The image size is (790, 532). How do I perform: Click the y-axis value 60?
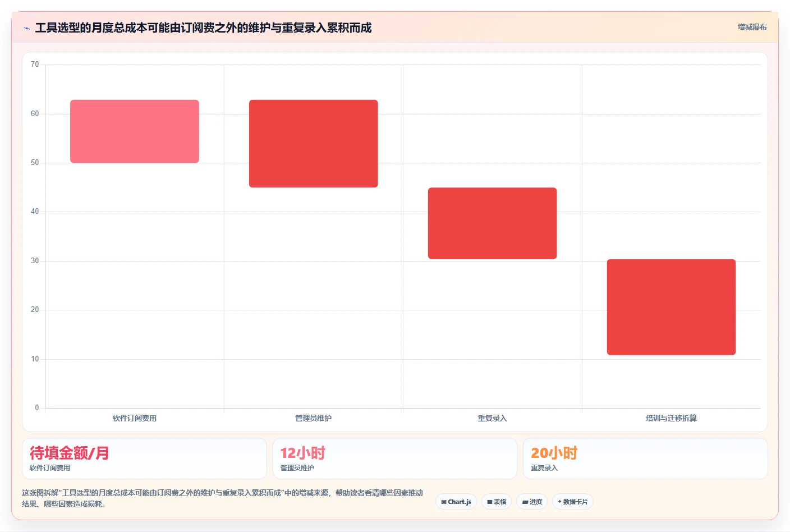(x=35, y=114)
